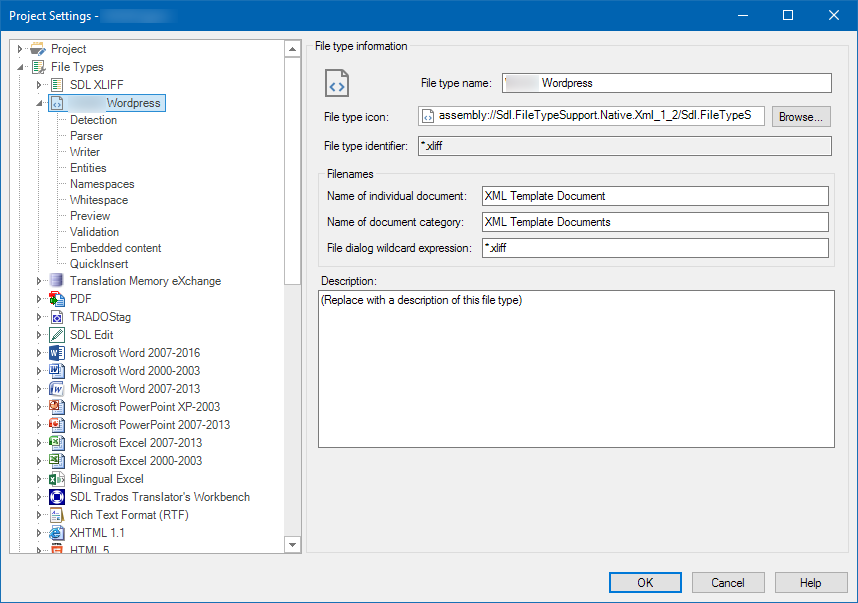
Task: Collapse the File Types tree node
Action: click(x=20, y=67)
